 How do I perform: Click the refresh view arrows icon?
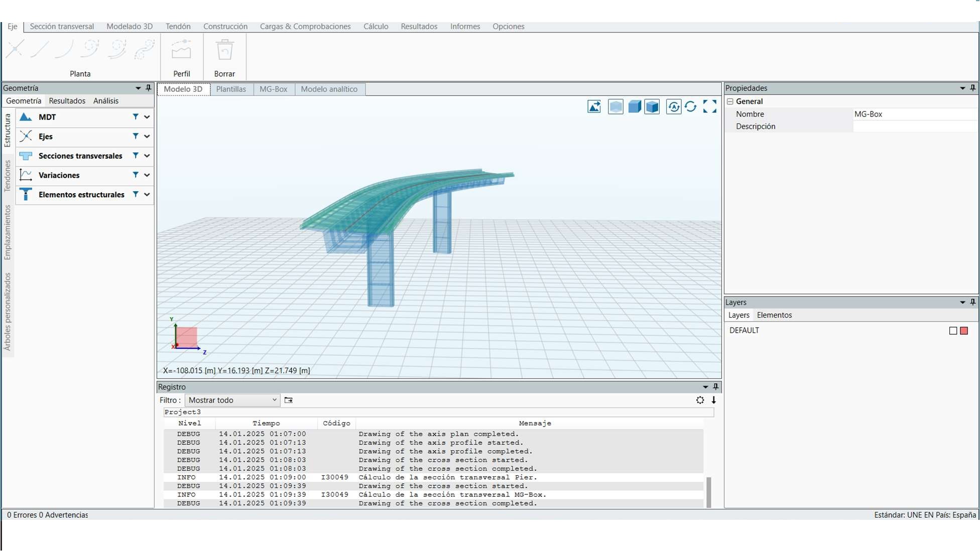(x=691, y=106)
